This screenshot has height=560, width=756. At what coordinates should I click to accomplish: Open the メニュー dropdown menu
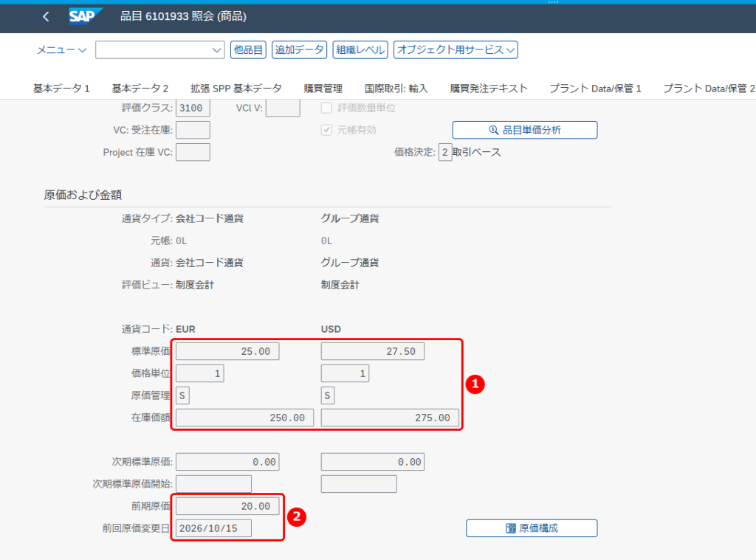pos(62,50)
